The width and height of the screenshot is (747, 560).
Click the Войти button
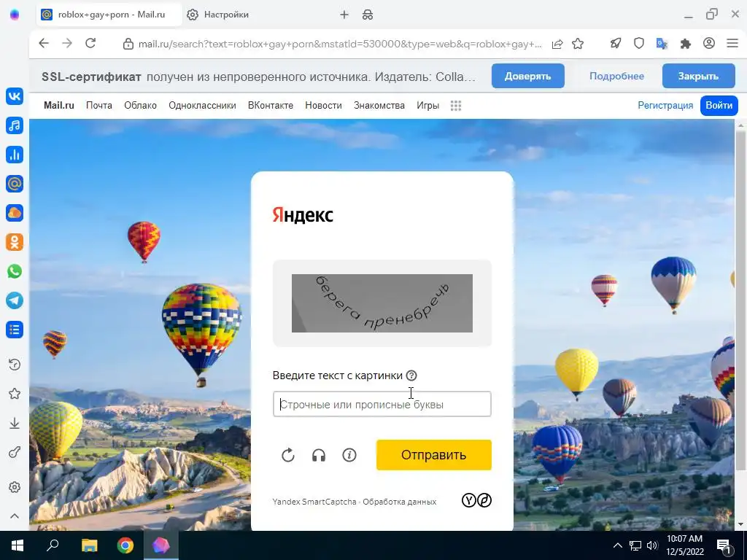coord(719,105)
